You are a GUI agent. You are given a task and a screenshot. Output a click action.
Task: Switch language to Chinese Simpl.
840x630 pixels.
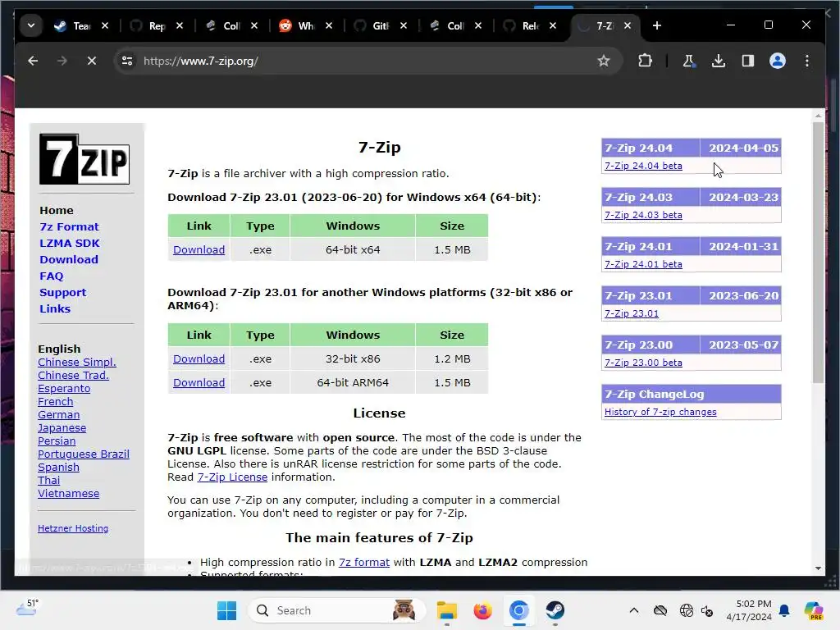76,362
